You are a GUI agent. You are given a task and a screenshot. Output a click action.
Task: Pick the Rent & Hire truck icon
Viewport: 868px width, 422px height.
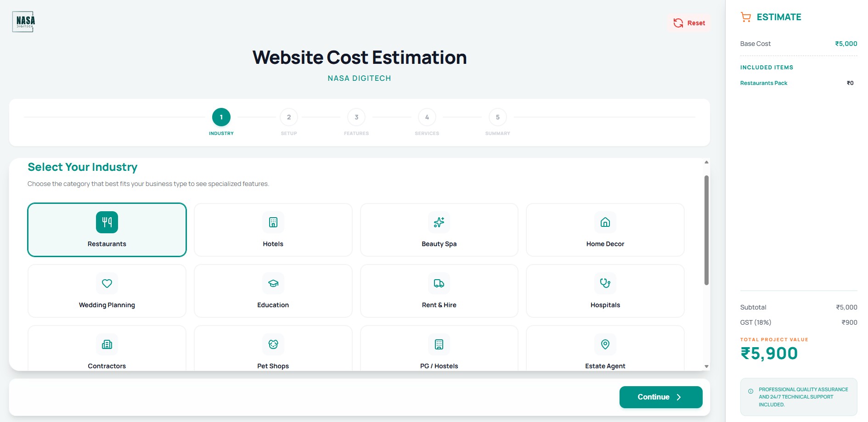point(439,283)
